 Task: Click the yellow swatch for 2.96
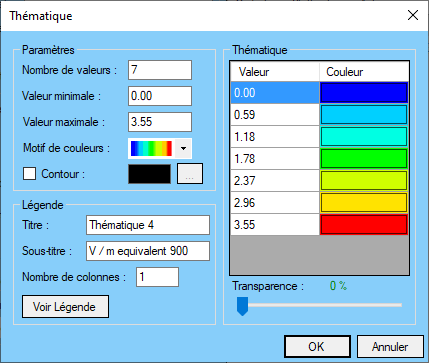tap(364, 203)
